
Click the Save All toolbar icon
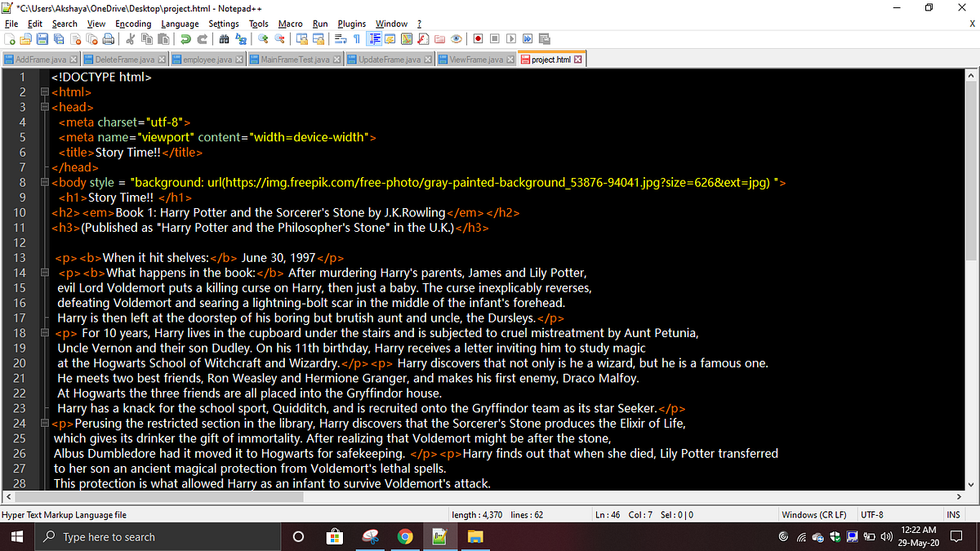(59, 38)
